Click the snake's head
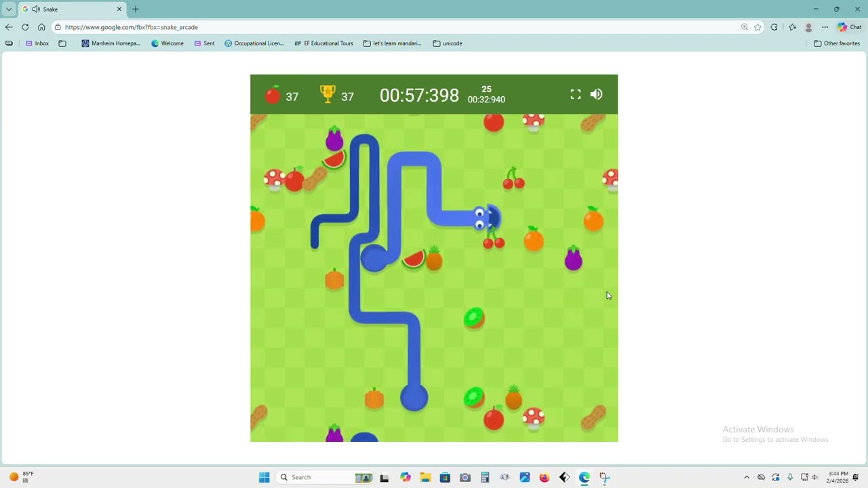The width and height of the screenshot is (868, 488). pos(487,218)
